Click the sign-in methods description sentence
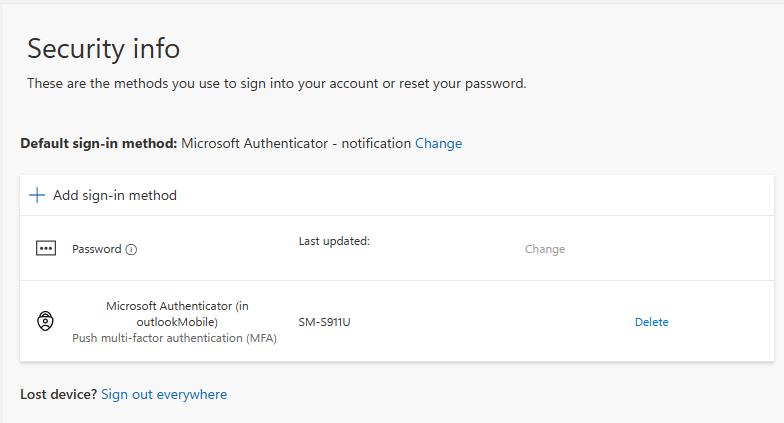This screenshot has width=784, height=423. (x=276, y=84)
